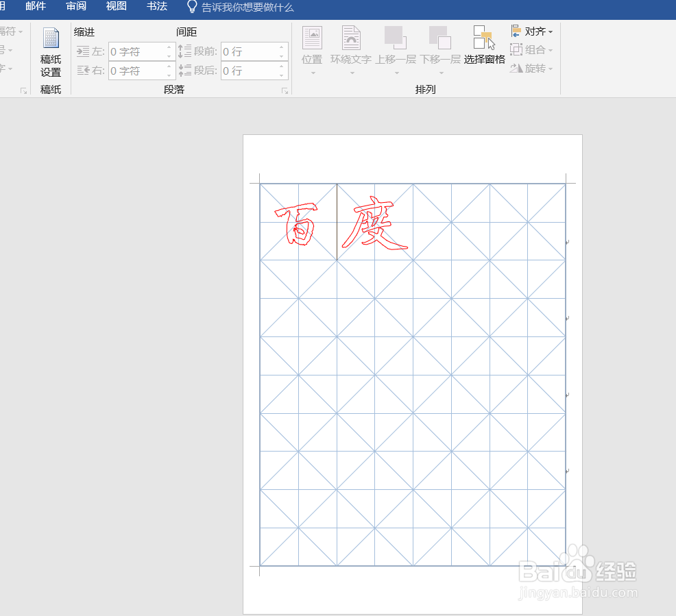Click the 上移一层 bring forward icon
676x616 pixels.
tap(396, 38)
